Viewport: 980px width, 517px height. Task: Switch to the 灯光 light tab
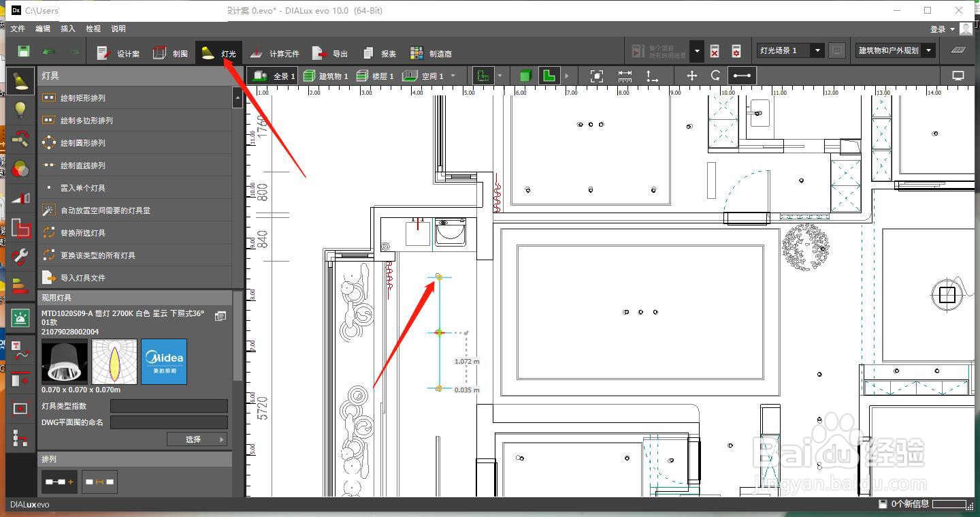(218, 53)
